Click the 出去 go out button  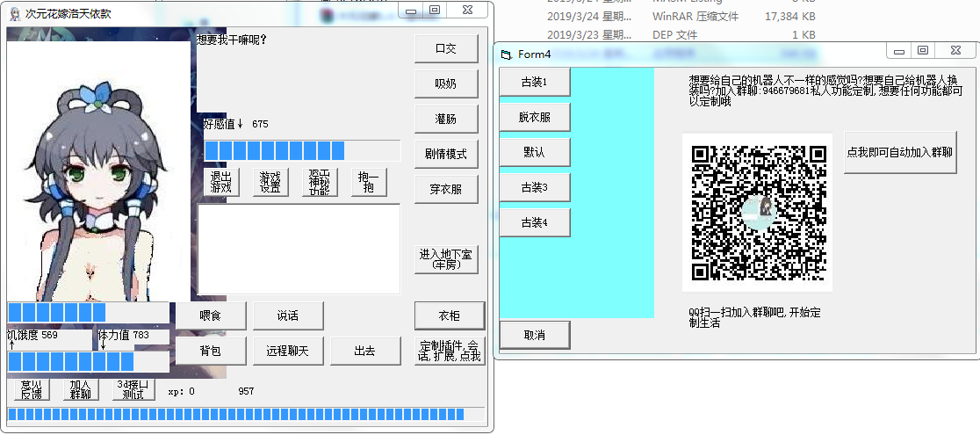click(x=365, y=352)
